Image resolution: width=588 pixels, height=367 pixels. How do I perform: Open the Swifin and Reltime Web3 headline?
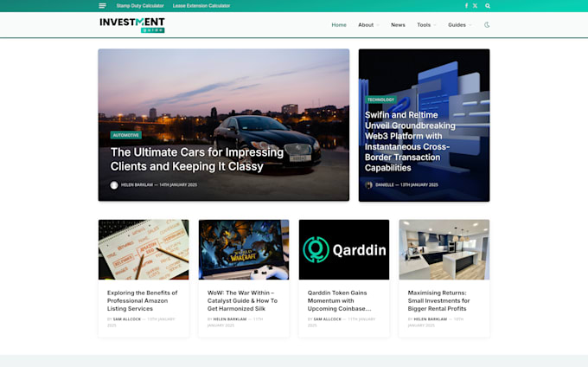tap(410, 141)
